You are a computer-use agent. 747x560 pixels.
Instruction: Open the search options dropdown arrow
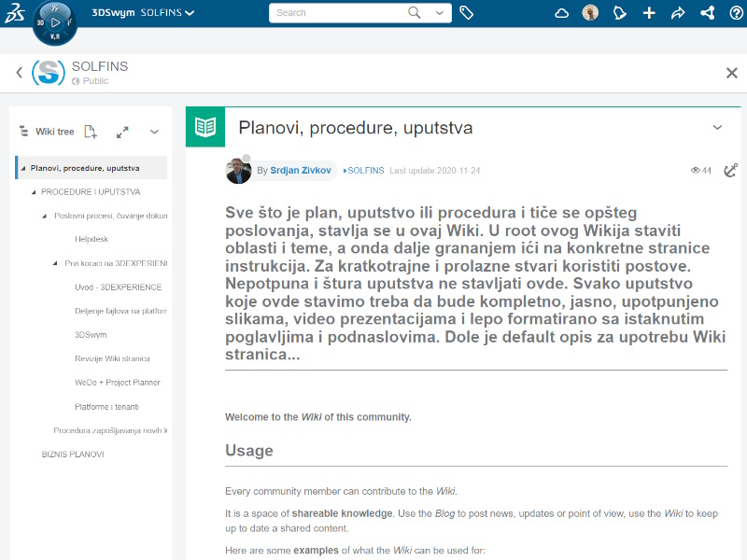coord(439,13)
